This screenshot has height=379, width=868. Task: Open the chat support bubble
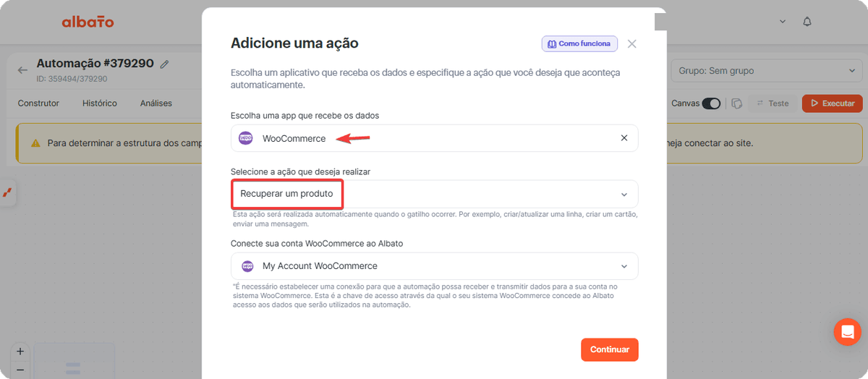[x=847, y=332]
